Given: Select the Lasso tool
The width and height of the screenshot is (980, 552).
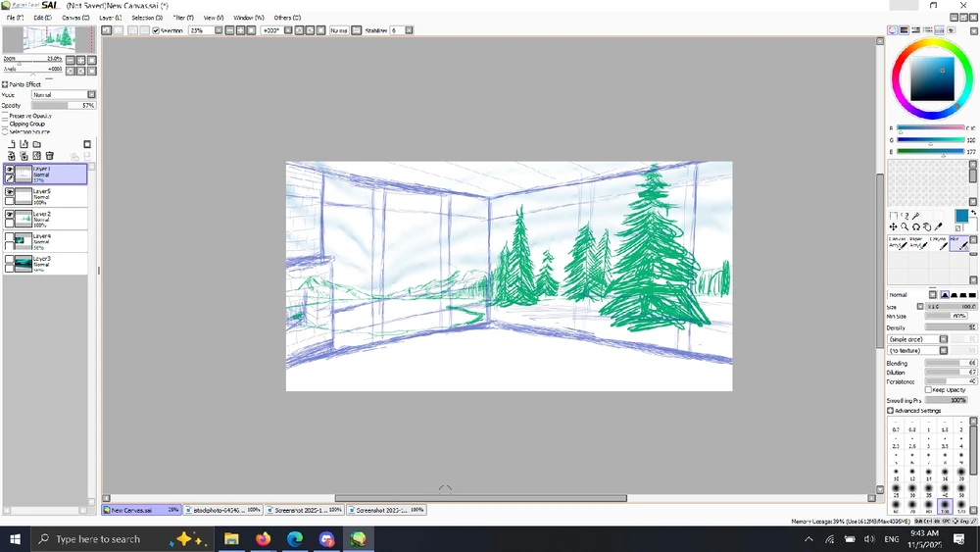Looking at the screenshot, I should click(x=905, y=216).
